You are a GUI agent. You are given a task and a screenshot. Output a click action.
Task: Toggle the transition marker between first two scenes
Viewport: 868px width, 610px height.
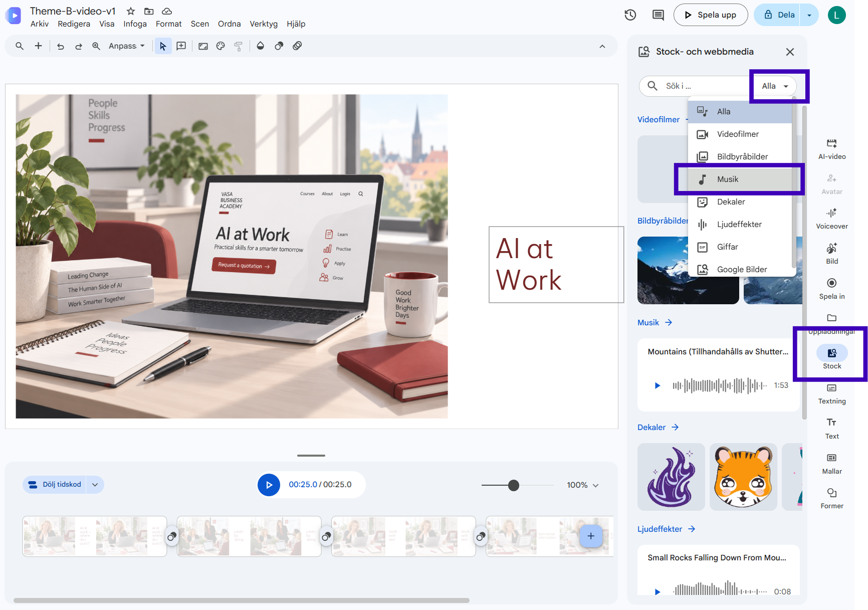(172, 537)
